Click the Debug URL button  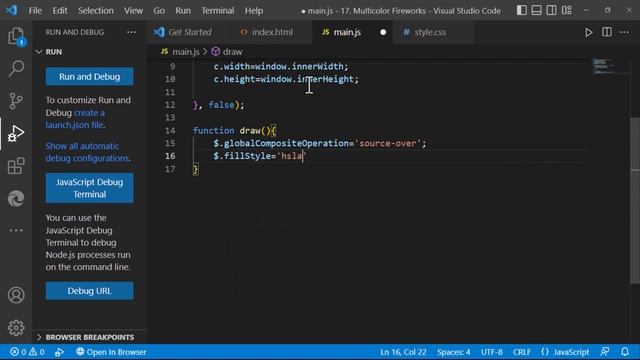(x=89, y=291)
